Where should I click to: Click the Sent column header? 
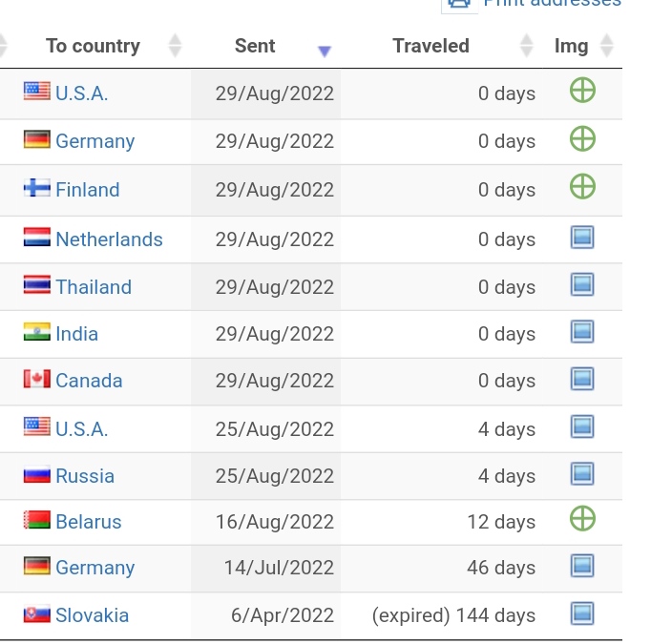pyautogui.click(x=255, y=46)
